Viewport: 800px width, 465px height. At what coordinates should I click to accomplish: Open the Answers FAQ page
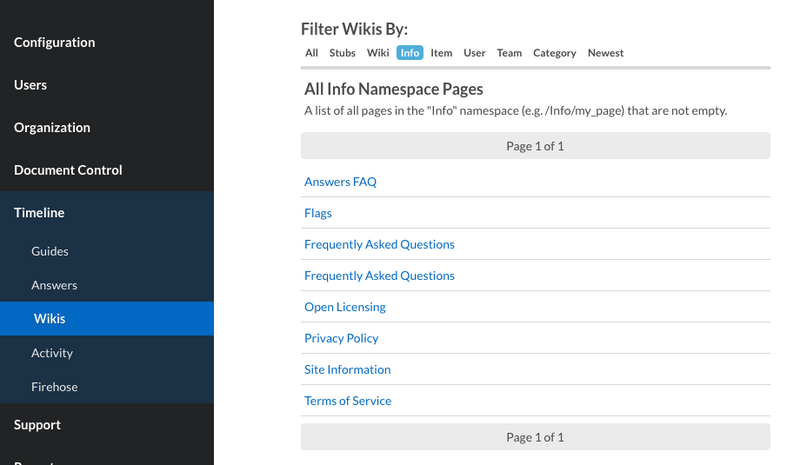pos(340,182)
